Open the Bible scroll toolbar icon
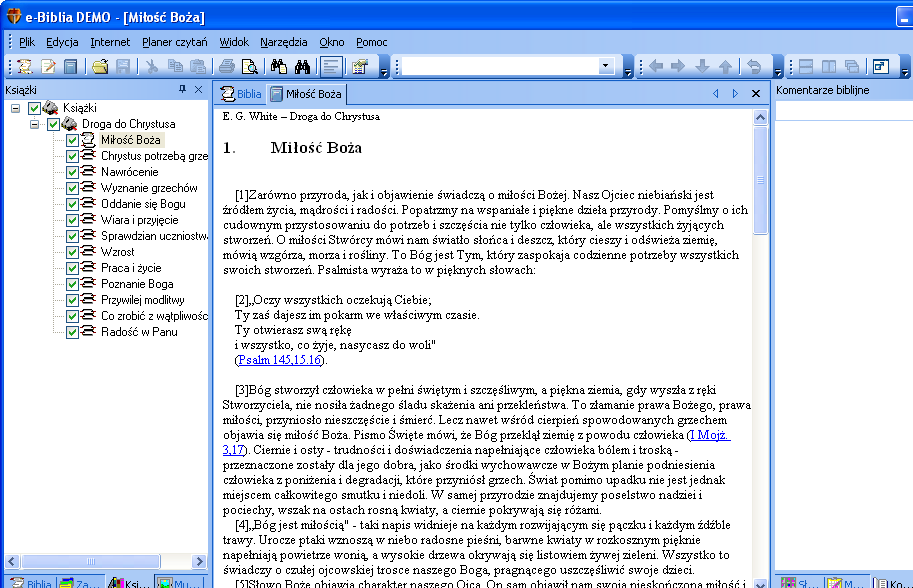Image resolution: width=913 pixels, height=588 pixels. [24, 67]
